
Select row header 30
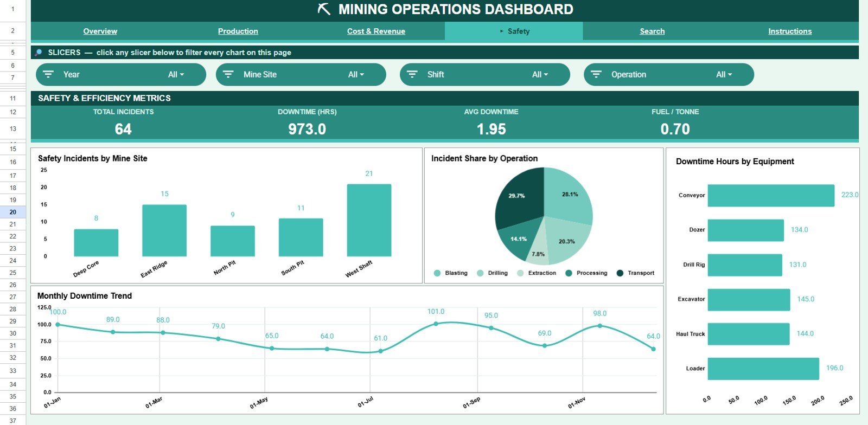click(x=12, y=333)
